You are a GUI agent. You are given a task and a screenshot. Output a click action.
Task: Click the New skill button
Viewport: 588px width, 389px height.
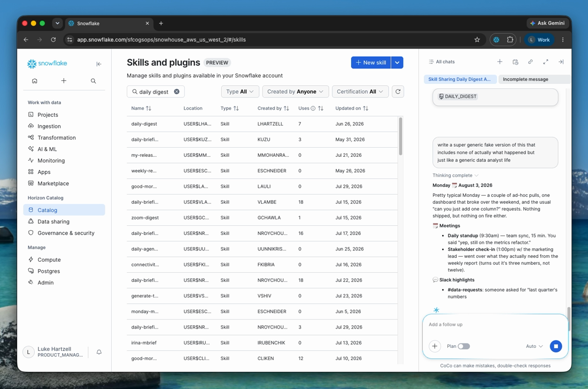(371, 62)
